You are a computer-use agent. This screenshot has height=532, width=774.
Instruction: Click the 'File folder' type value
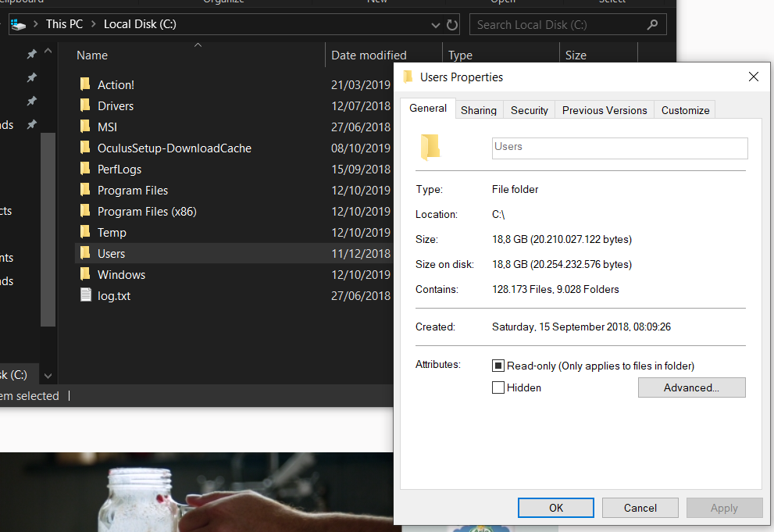coord(515,189)
